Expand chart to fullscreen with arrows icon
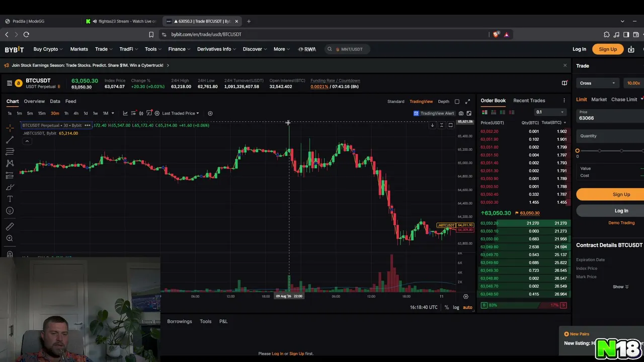 (x=467, y=102)
